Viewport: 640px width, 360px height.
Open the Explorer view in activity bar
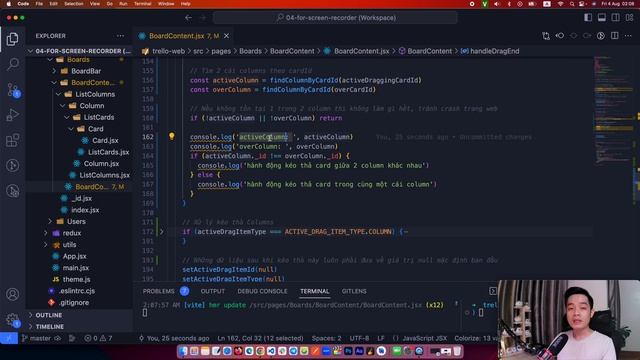13,39
